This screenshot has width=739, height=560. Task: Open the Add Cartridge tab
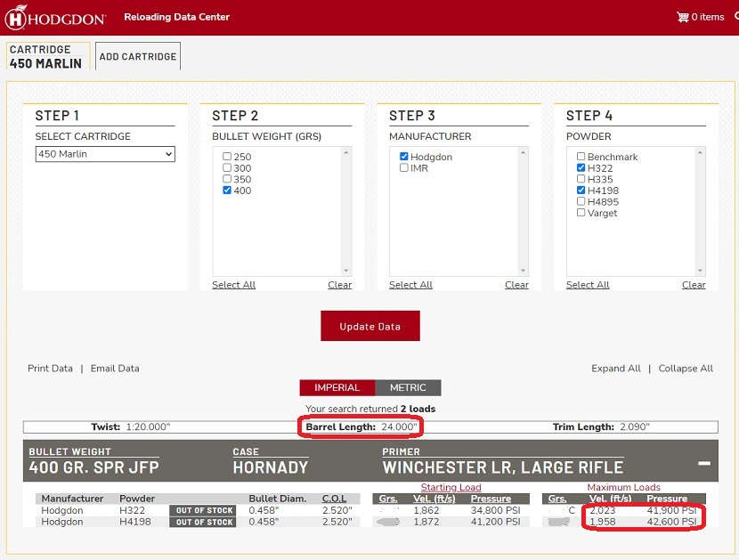coord(138,57)
